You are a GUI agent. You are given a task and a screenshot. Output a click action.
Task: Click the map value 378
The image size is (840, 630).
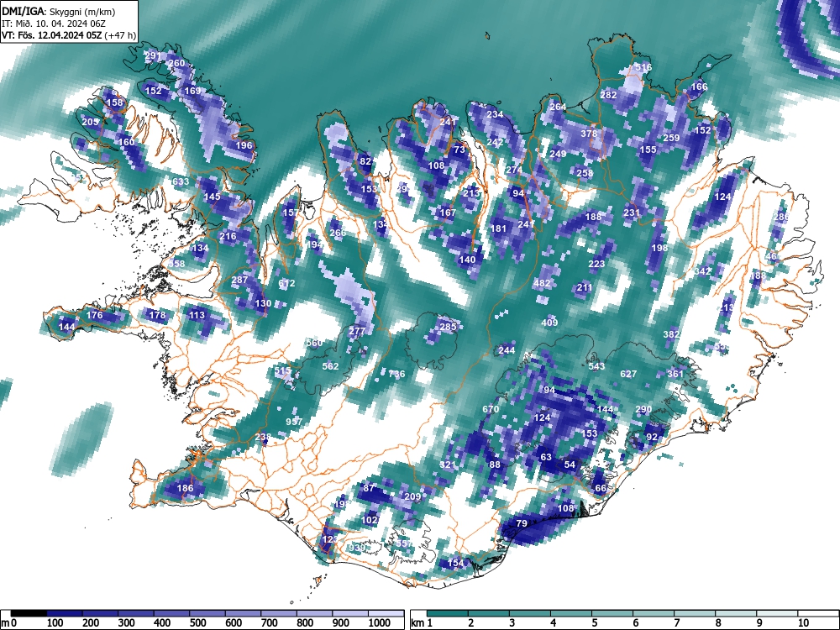coord(589,134)
